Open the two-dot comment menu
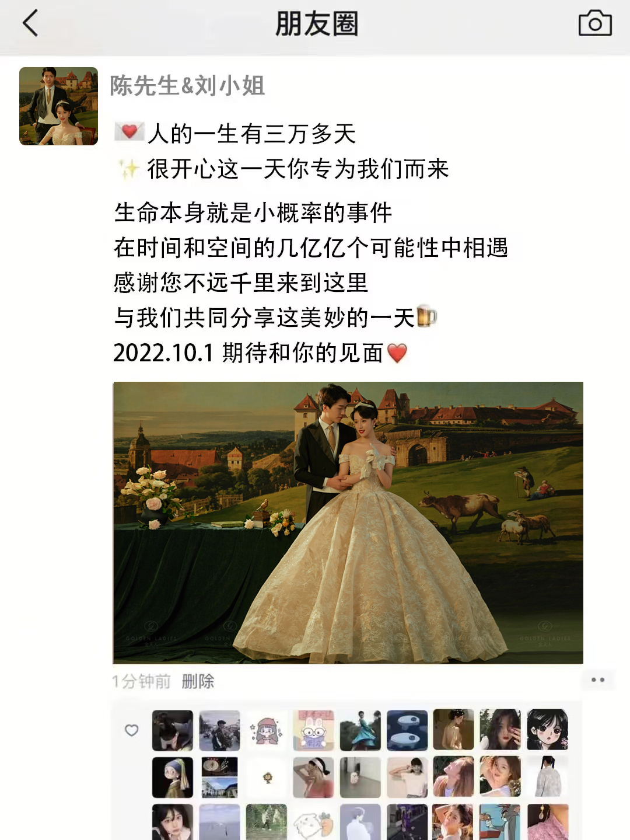Image resolution: width=630 pixels, height=840 pixels. (598, 680)
